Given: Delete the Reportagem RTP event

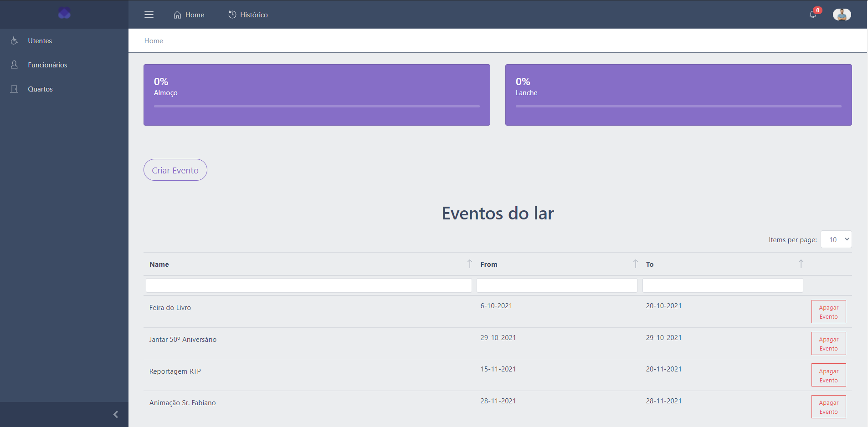Looking at the screenshot, I should [x=828, y=375].
